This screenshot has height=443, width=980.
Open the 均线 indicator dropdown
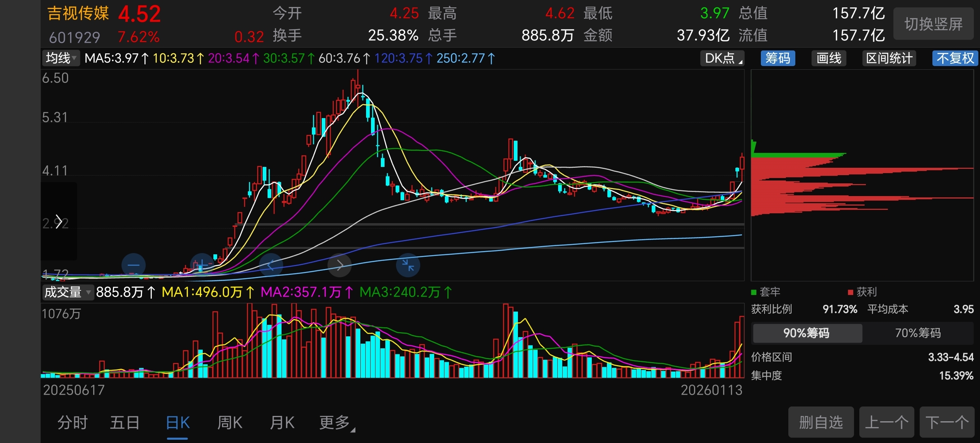61,58
